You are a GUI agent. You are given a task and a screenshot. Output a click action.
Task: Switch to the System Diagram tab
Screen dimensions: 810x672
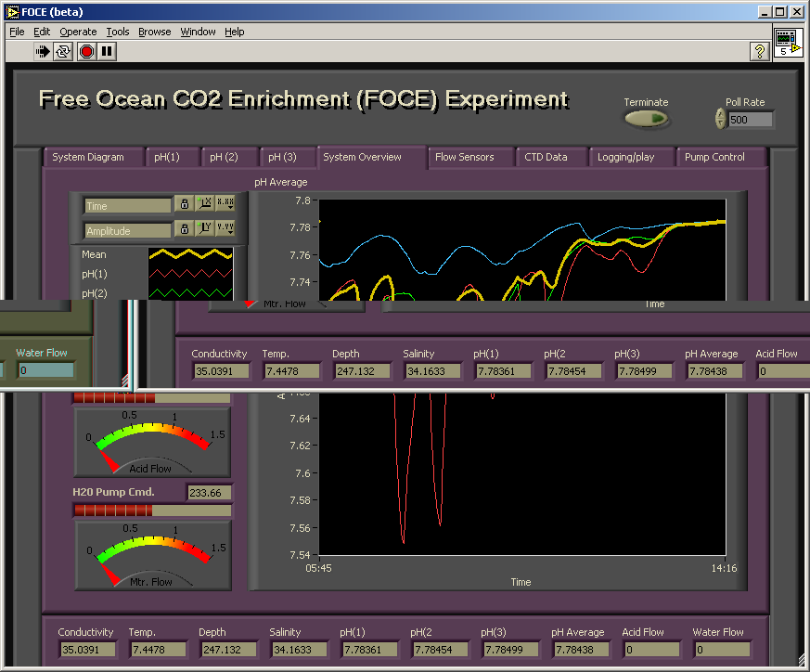(94, 157)
